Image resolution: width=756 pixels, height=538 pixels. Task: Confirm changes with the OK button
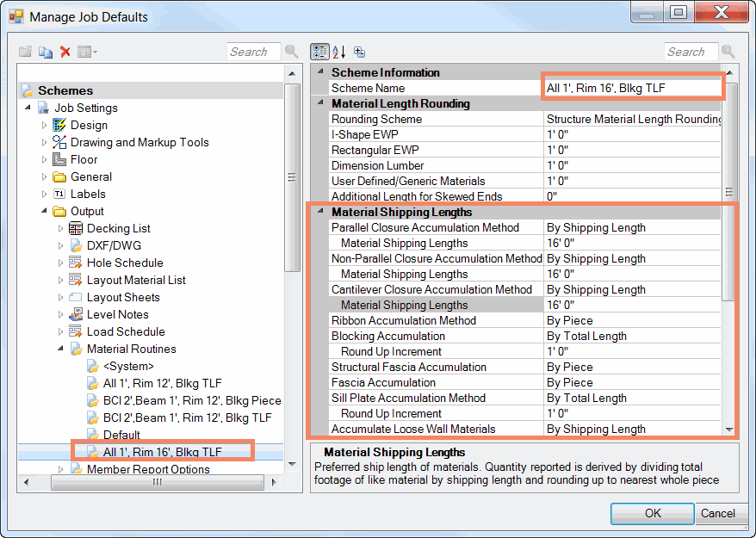coord(653,513)
